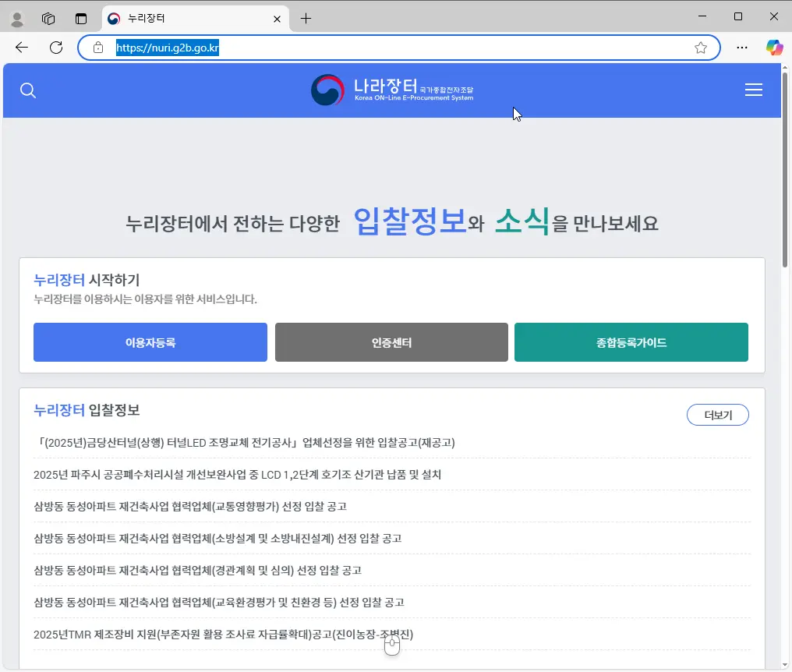Open browser settings via ellipsis menu
This screenshot has height=672, width=792.
point(741,48)
